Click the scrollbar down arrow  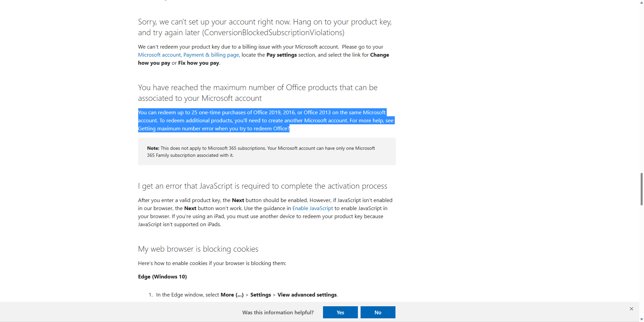(641, 319)
